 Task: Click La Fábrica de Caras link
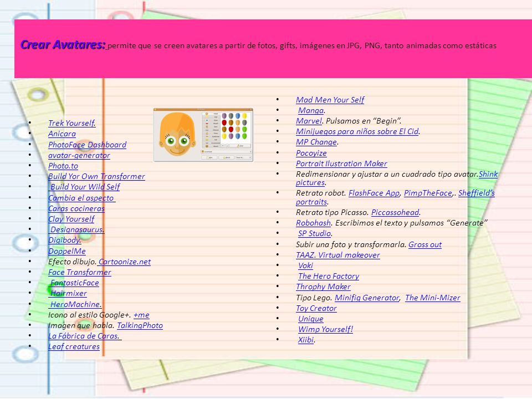coord(85,336)
